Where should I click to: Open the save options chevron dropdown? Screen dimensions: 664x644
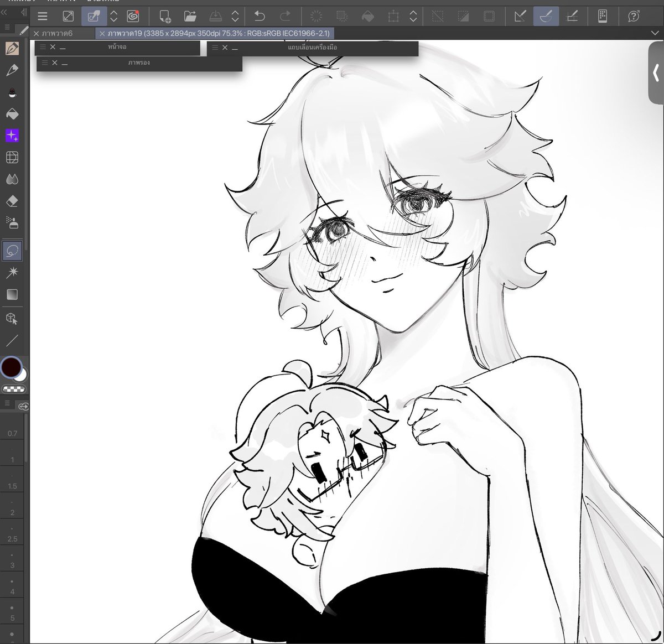click(x=235, y=16)
